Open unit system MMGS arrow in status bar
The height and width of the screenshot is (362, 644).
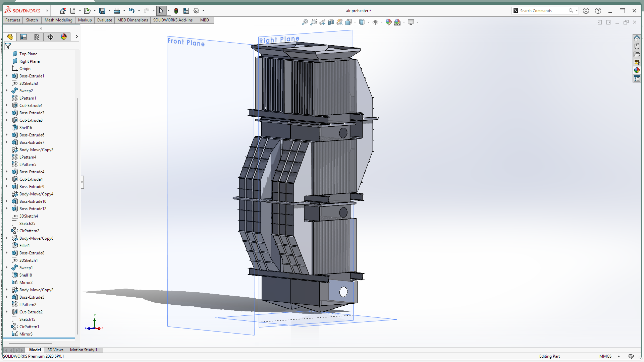point(619,356)
